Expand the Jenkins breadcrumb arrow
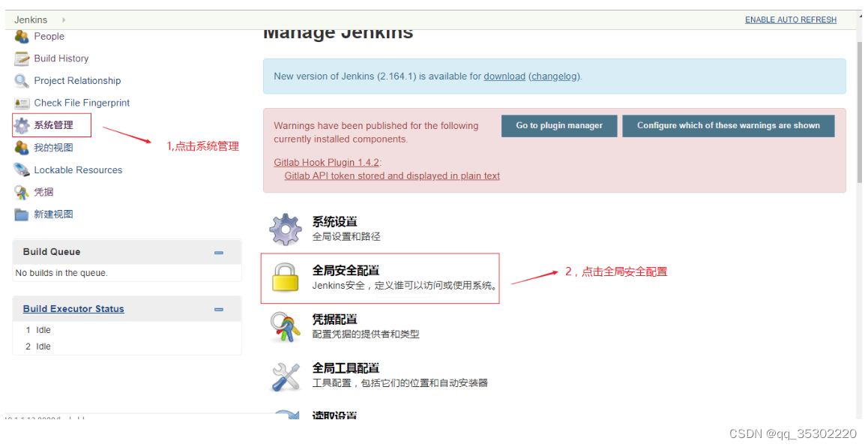Image resolution: width=868 pixels, height=447 pixels. coord(64,20)
